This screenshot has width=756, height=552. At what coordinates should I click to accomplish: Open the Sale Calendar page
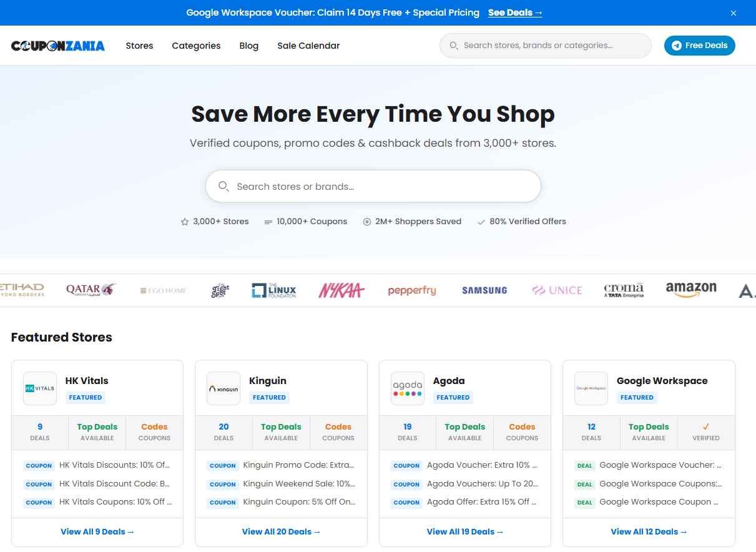308,46
